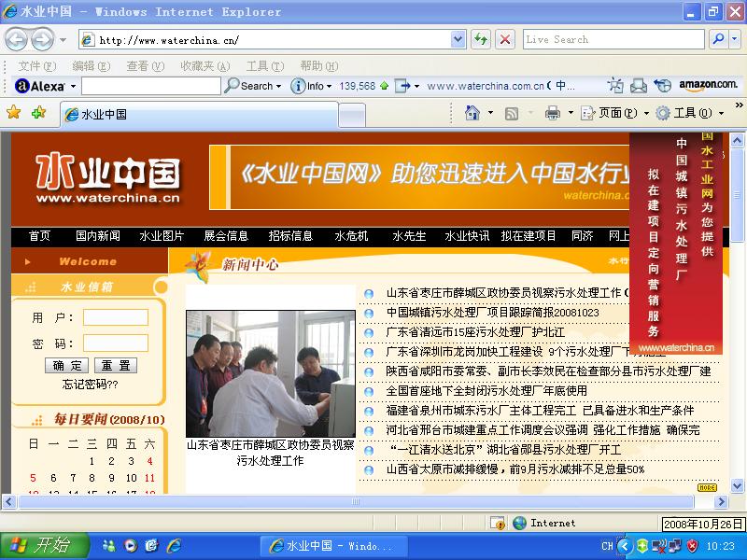This screenshot has width=747, height=560.
Task: Click the amazon.com toolbar button
Action: (709, 85)
